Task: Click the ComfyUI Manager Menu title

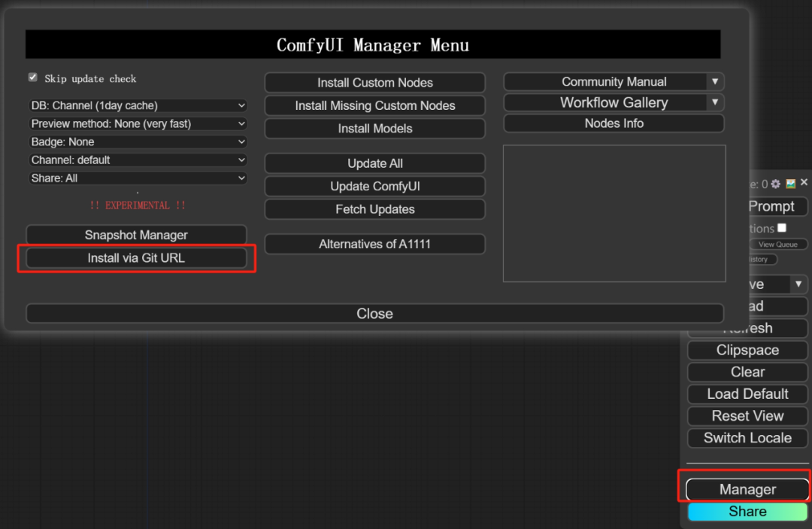Action: pos(373,45)
